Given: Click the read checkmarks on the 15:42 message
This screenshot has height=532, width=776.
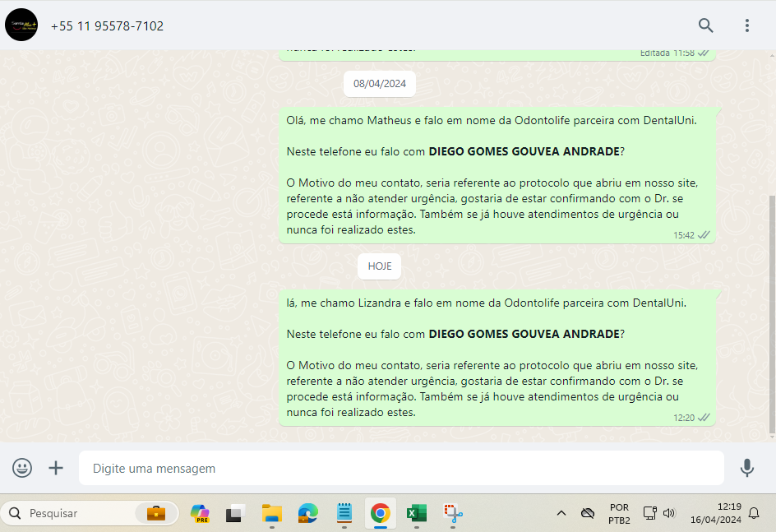Looking at the screenshot, I should coord(704,235).
